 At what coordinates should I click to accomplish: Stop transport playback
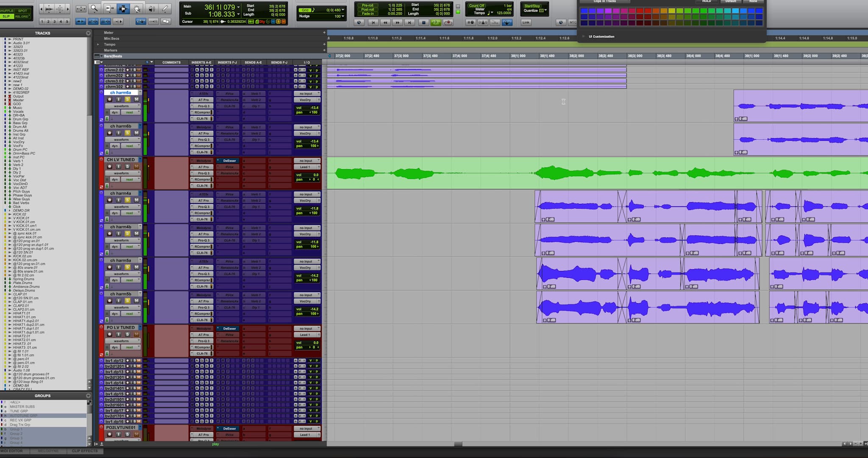click(423, 22)
